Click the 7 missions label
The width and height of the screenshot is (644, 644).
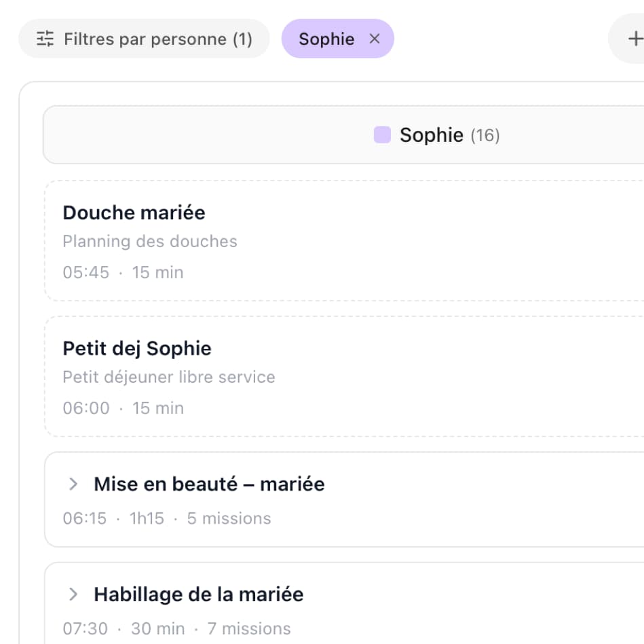point(249,628)
